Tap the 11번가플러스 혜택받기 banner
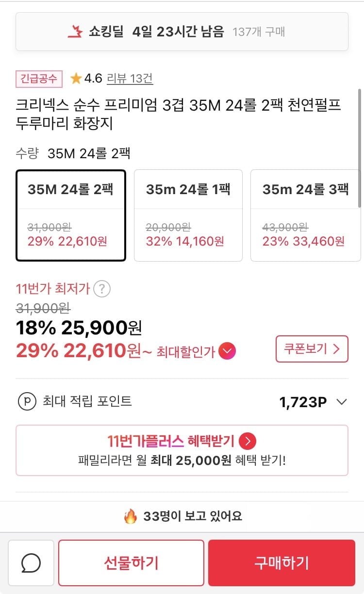The image size is (364, 594). coord(182,450)
